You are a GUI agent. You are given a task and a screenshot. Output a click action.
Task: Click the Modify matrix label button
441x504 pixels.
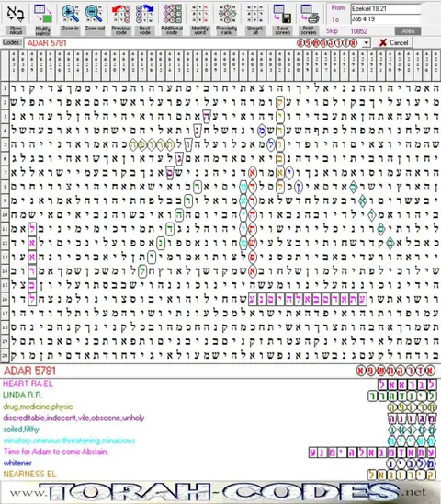click(42, 30)
